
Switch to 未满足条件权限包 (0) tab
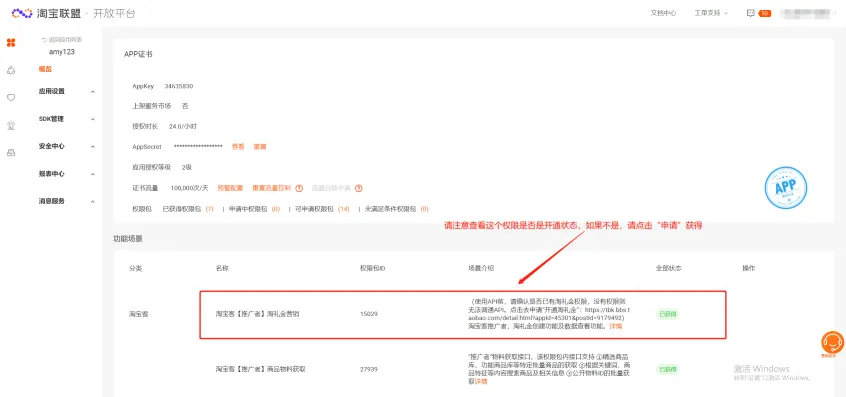coord(396,209)
